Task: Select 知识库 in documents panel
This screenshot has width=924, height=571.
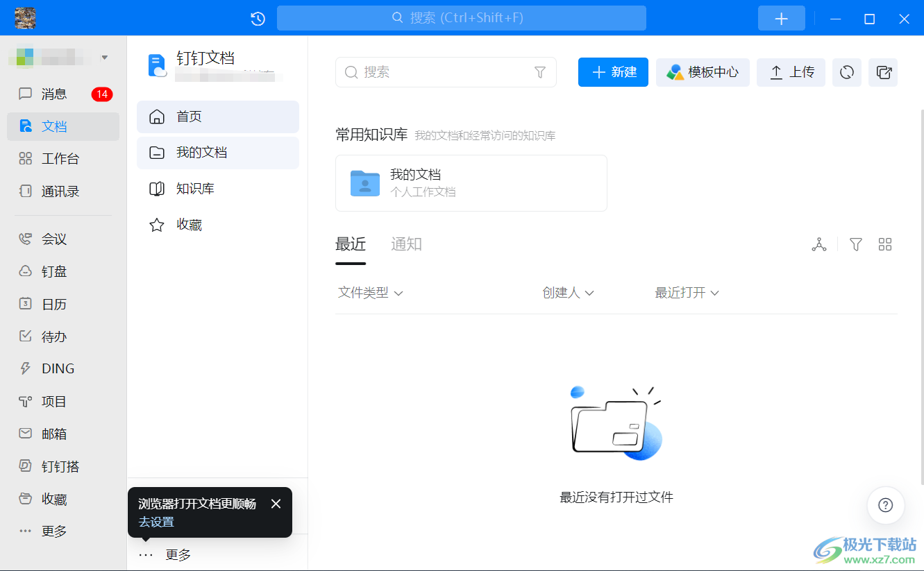Action: [218, 189]
